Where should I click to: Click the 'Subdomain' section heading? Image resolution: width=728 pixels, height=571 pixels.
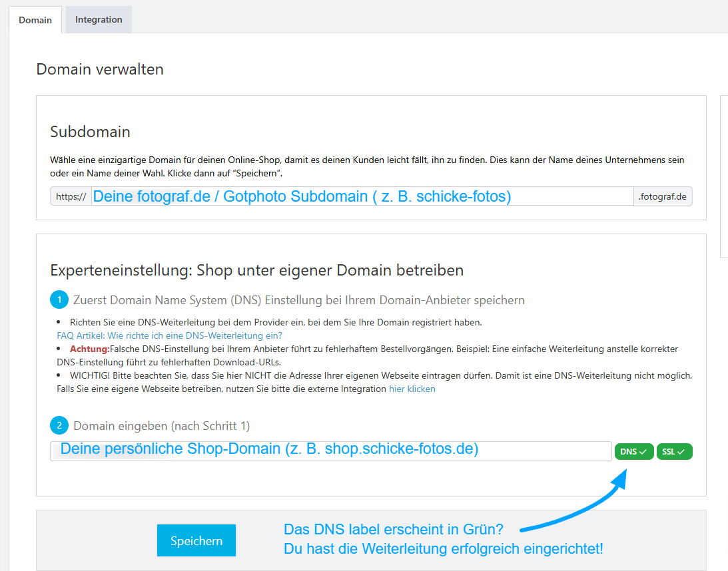90,132
